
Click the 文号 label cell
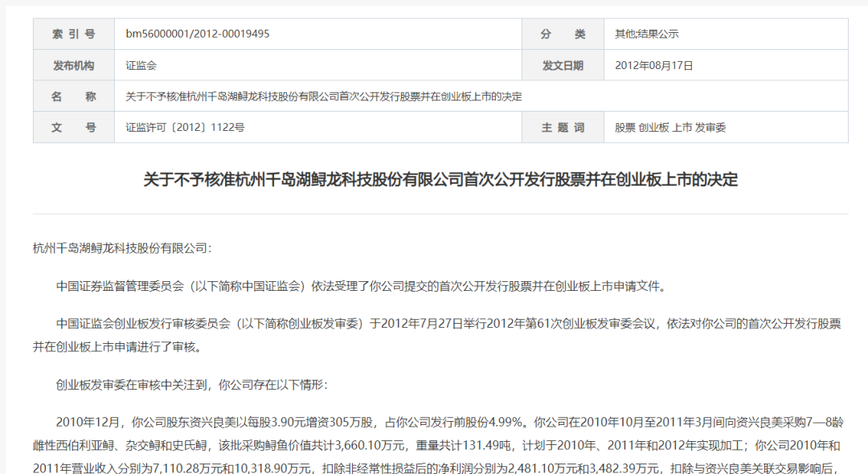[x=74, y=127]
